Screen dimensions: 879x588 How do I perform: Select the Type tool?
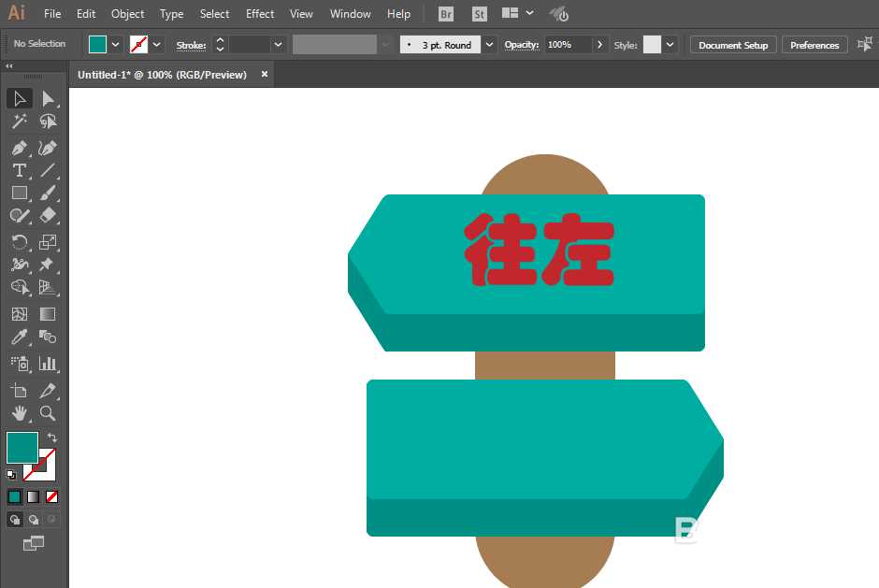[19, 170]
